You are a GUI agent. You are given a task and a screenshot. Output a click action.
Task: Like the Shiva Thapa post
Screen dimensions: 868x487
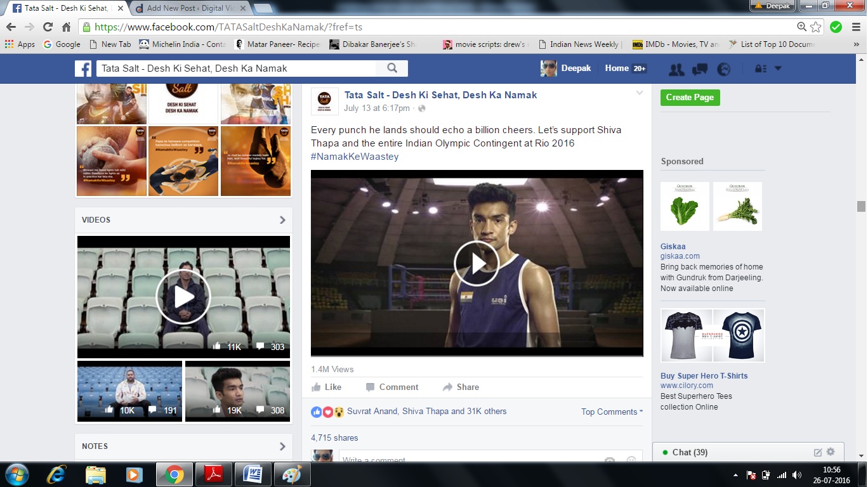click(x=326, y=387)
